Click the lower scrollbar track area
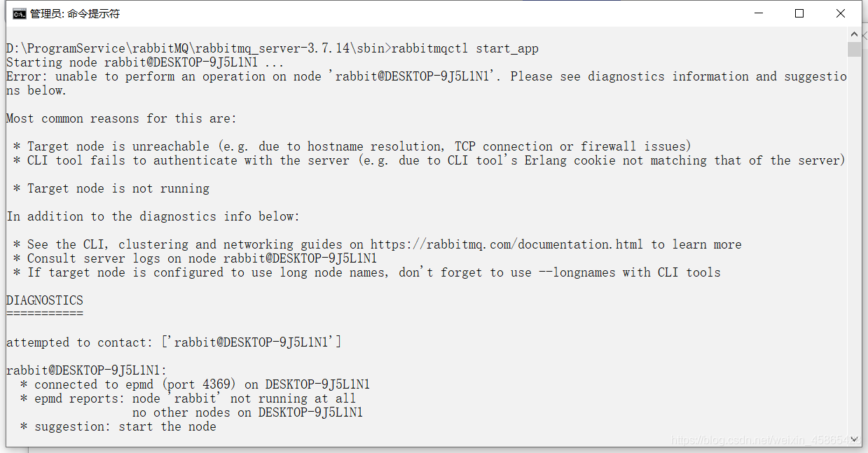The image size is (868, 453). pos(855,280)
